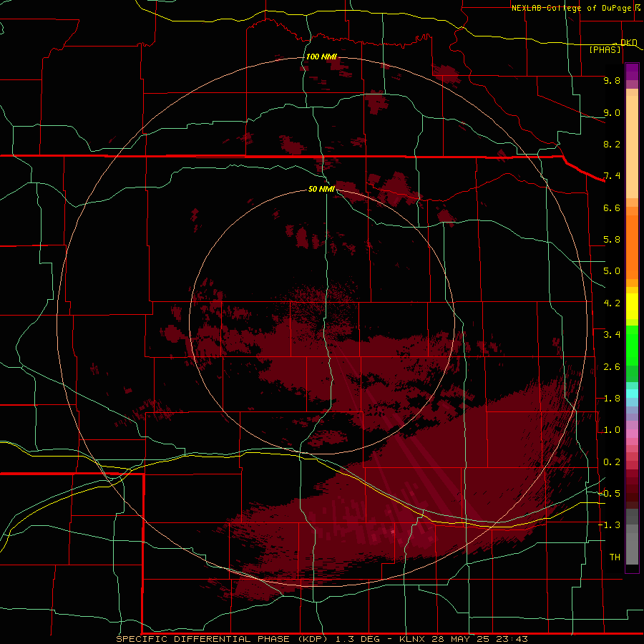
Task: Click the SPECIFIC DIFFERENTIAL PHASE (KDP) caption text
Action: pyautogui.click(x=223, y=639)
